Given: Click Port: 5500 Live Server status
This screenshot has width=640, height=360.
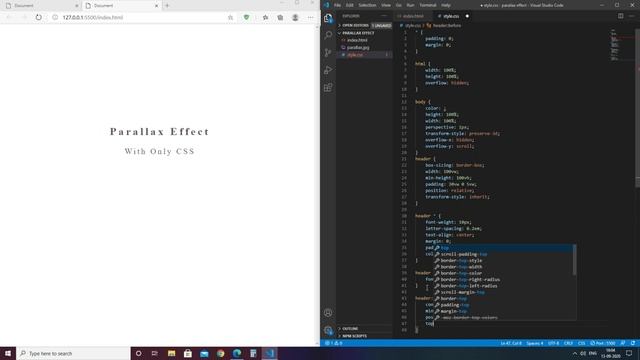Looking at the screenshot, I should (602, 343).
